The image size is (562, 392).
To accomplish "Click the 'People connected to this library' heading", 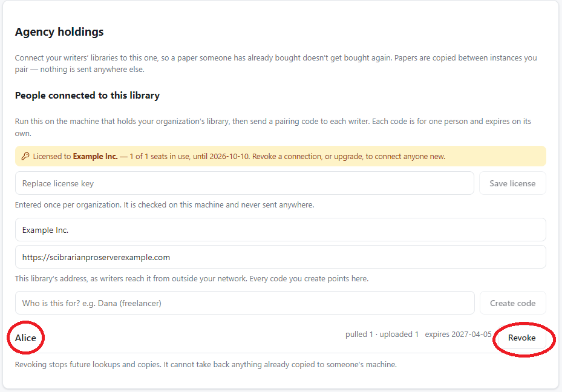I will pyautogui.click(x=88, y=96).
